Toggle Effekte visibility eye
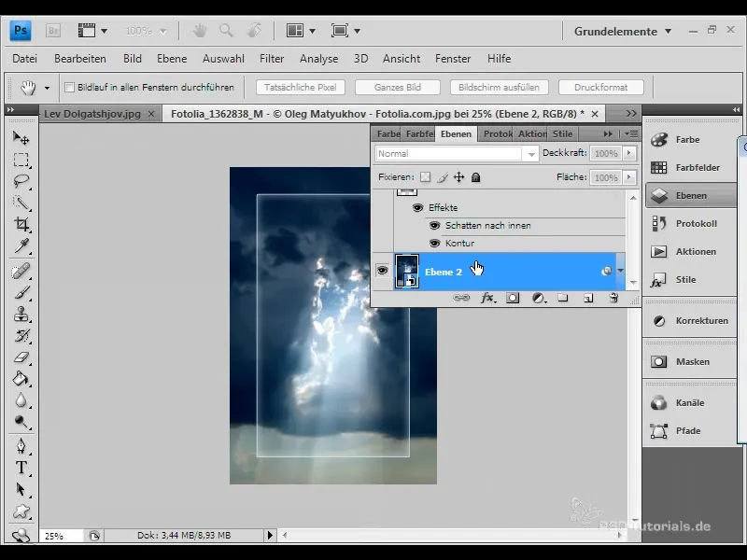This screenshot has width=747, height=560. click(x=417, y=207)
